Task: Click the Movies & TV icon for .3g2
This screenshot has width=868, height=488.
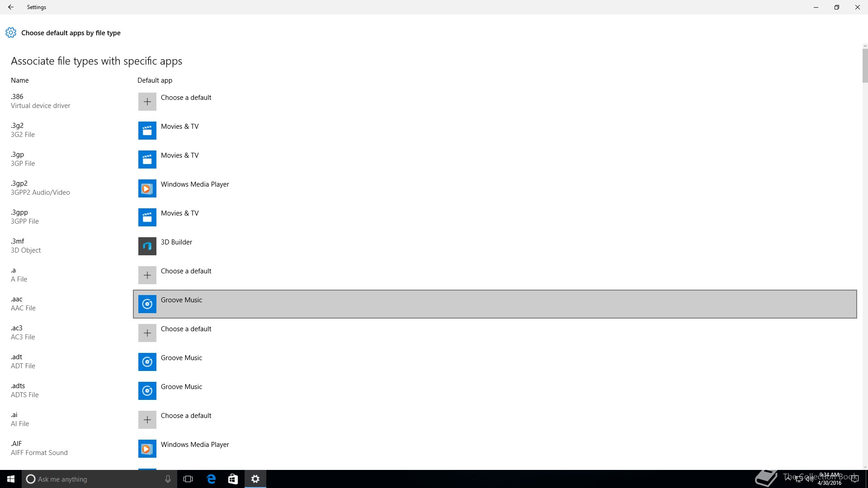Action: pos(147,131)
